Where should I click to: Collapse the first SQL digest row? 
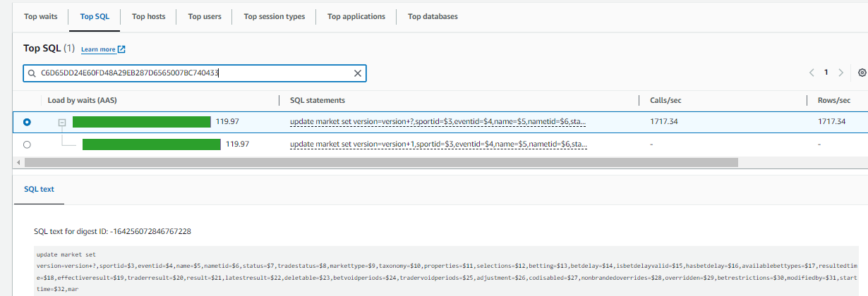pos(61,122)
